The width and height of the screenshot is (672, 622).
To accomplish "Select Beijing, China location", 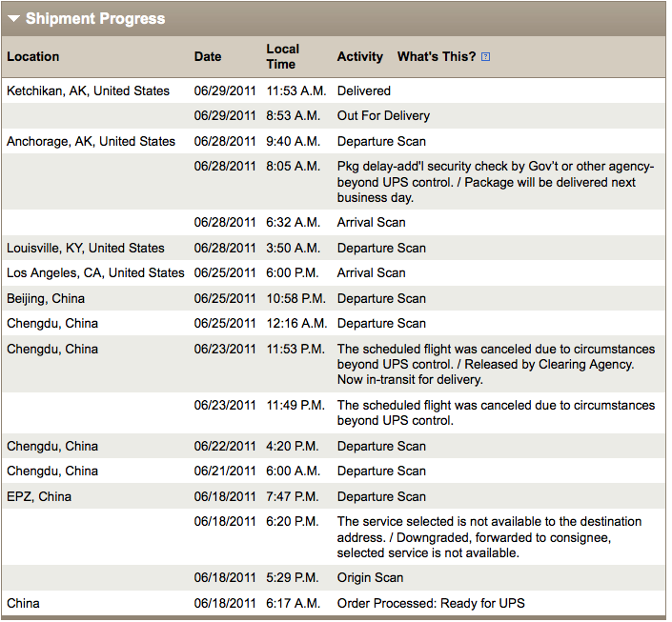I will point(46,298).
